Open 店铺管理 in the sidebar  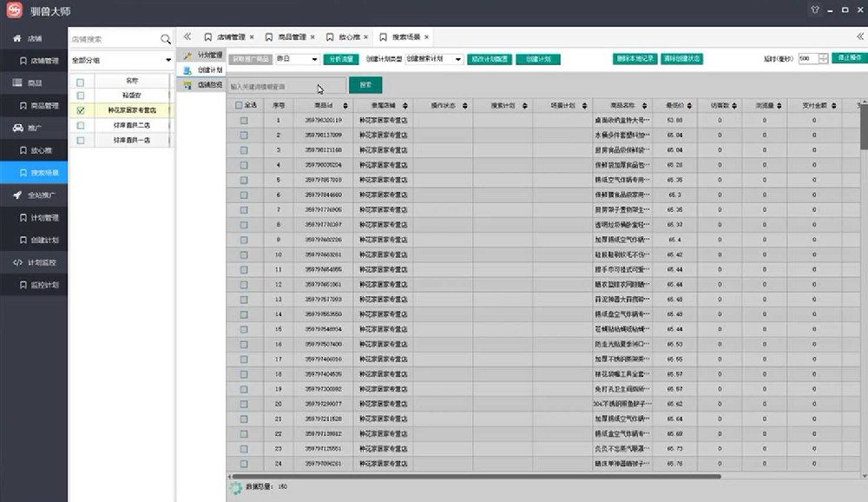tap(39, 61)
